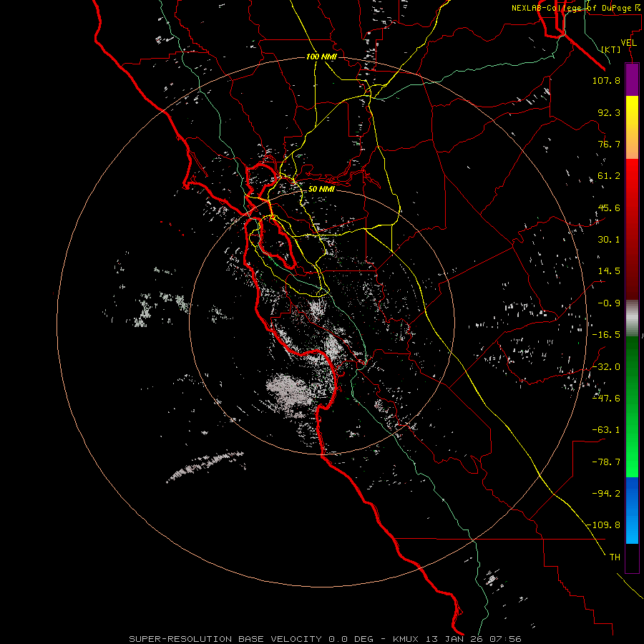Click the 45.6 legend value
This screenshot has height=644, width=644.
point(609,208)
